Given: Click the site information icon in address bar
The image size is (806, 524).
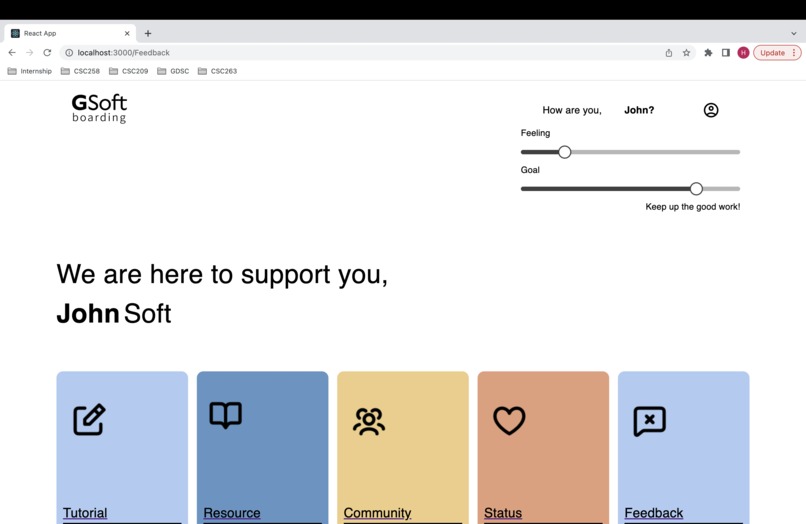Looking at the screenshot, I should coord(69,52).
